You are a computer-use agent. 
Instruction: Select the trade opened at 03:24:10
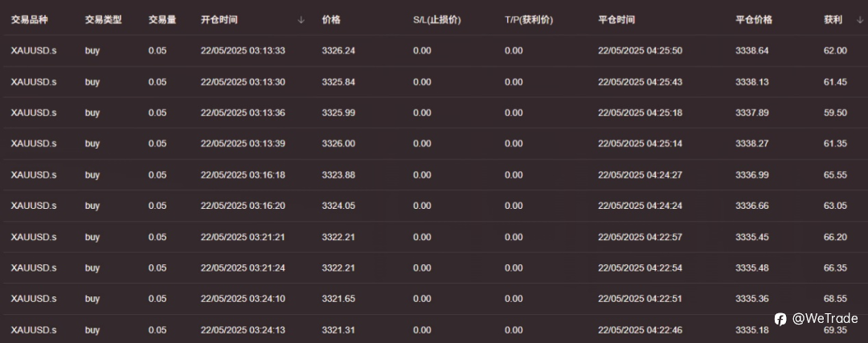(434, 299)
